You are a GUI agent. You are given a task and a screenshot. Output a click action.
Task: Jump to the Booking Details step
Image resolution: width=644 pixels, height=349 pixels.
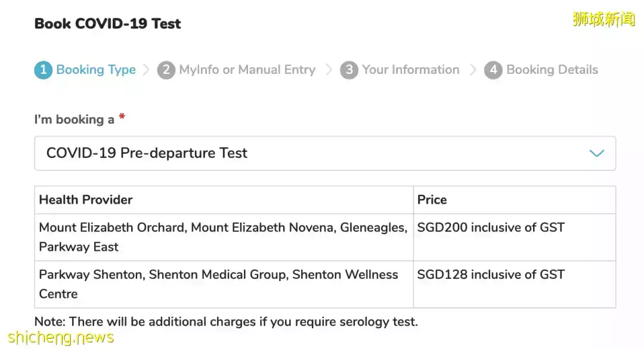[552, 70]
